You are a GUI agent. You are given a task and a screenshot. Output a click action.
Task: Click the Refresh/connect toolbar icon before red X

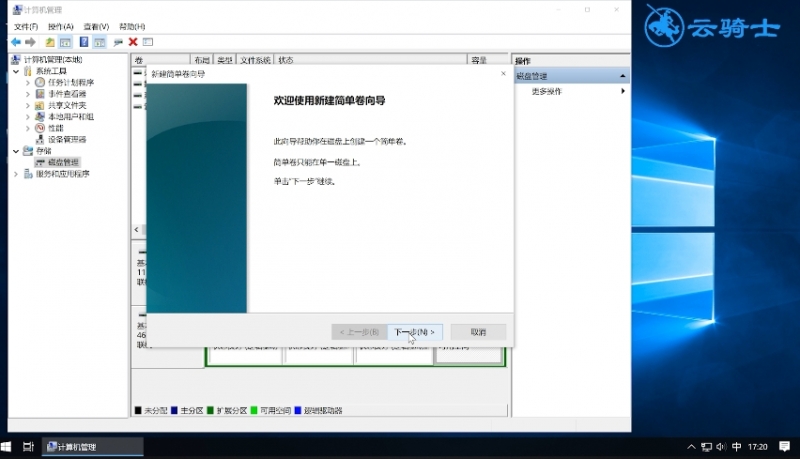118,42
